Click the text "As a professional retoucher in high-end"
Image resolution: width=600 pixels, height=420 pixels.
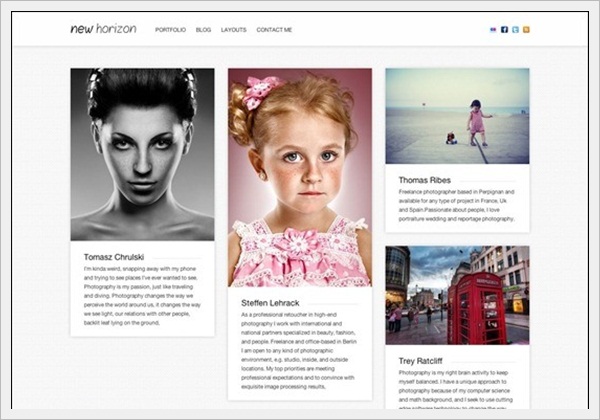click(289, 315)
